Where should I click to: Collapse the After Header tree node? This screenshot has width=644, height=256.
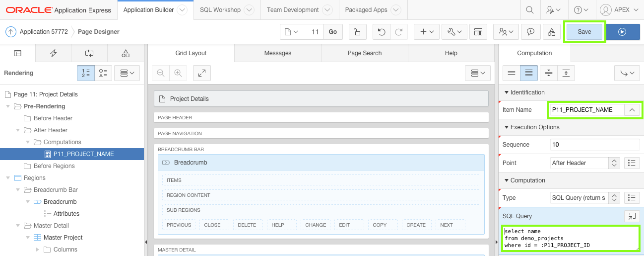pos(17,130)
